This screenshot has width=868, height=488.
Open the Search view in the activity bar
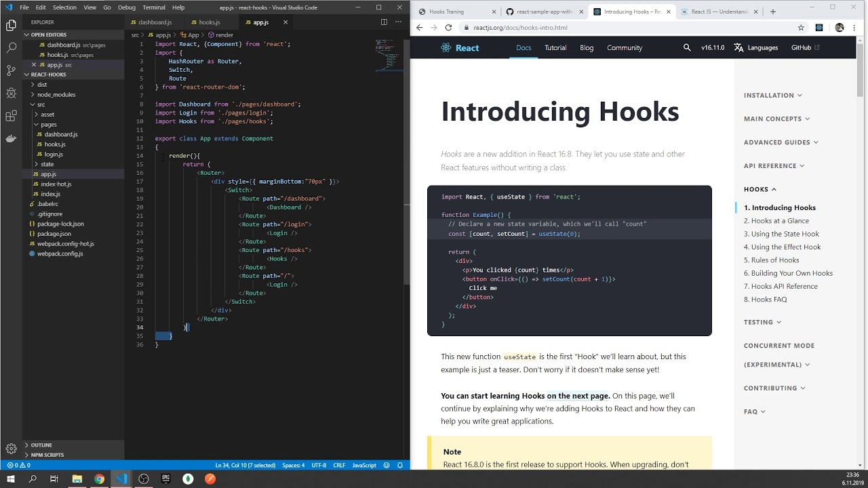11,48
